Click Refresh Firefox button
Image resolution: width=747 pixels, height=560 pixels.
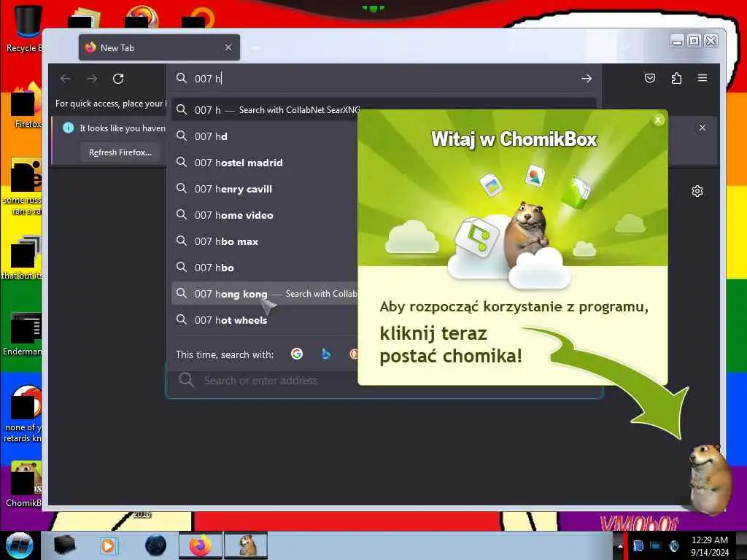(120, 152)
